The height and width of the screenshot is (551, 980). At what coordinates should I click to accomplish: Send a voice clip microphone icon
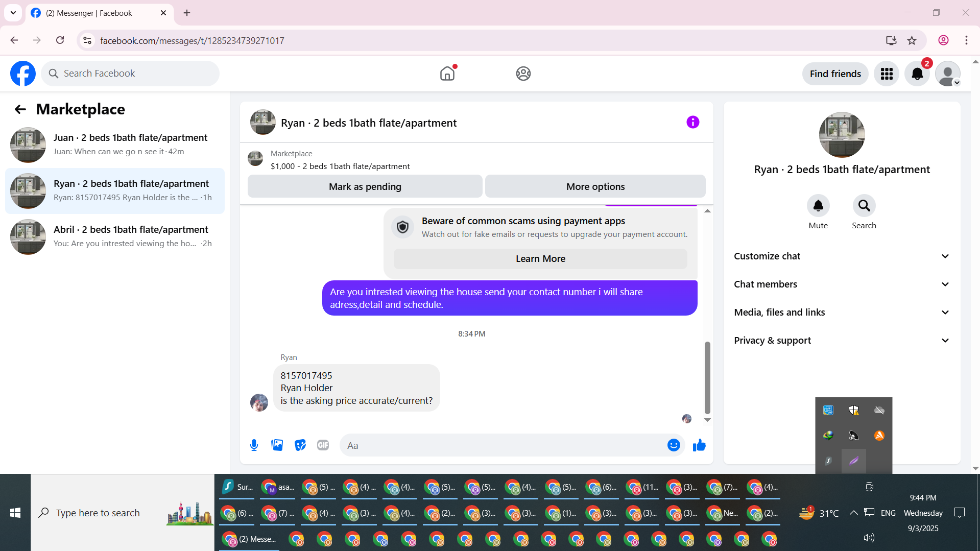click(x=254, y=445)
